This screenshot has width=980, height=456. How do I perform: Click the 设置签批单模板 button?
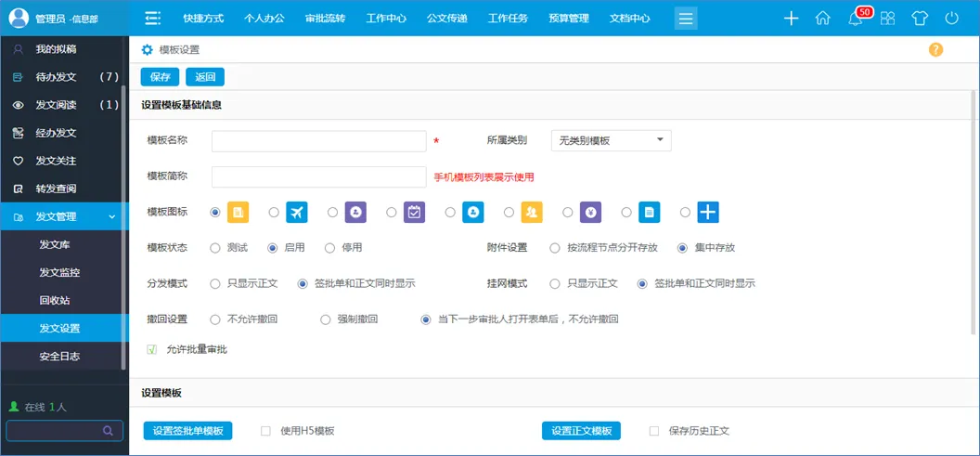tap(187, 431)
